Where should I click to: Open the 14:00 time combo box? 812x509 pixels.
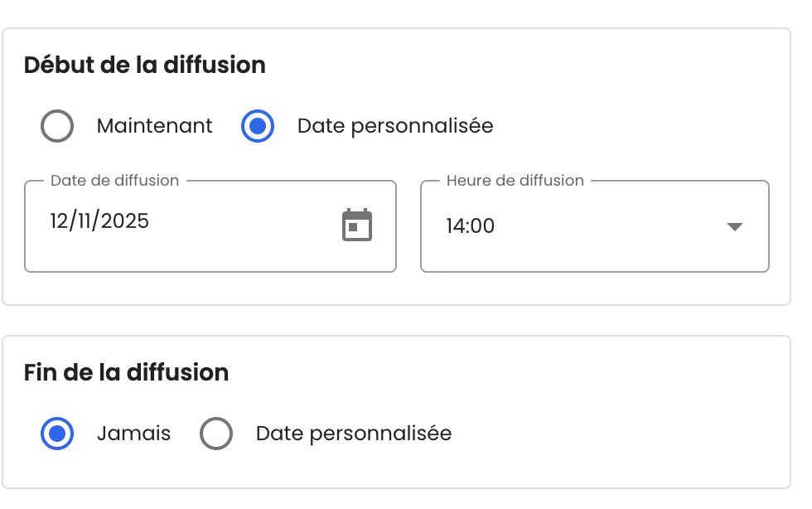pos(580,226)
